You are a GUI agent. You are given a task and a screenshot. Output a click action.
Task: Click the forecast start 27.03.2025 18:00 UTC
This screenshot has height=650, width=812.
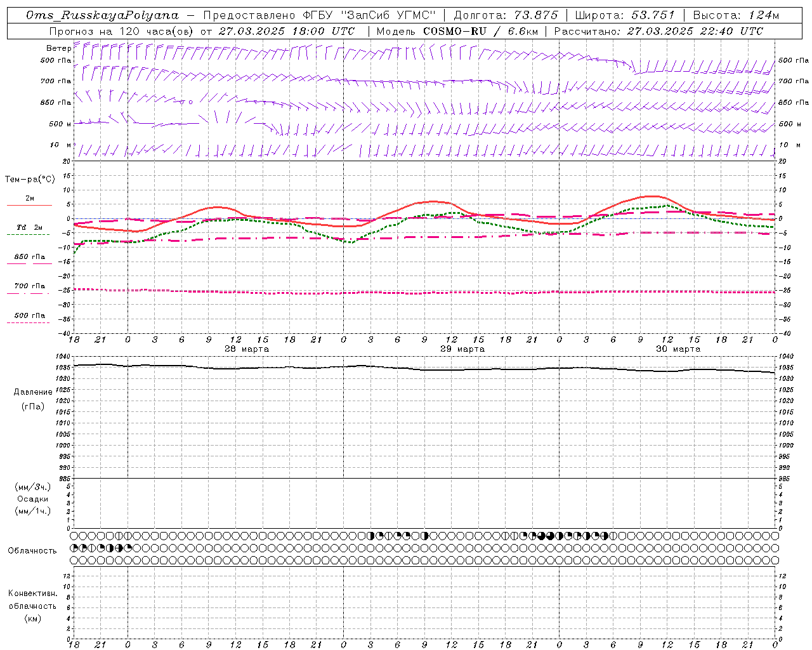286,30
